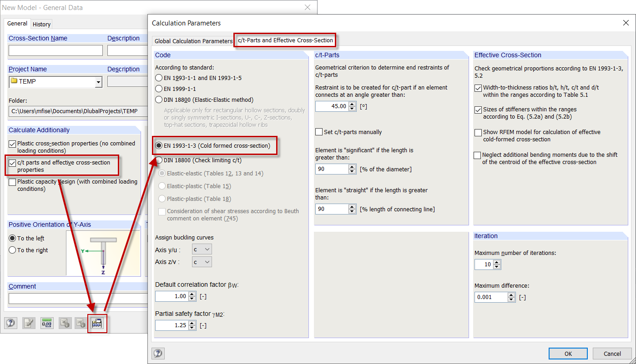This screenshot has width=636, height=364.
Task: Select Elastic-elastic (Tables 12, 13 and 14)
Action: click(x=162, y=173)
